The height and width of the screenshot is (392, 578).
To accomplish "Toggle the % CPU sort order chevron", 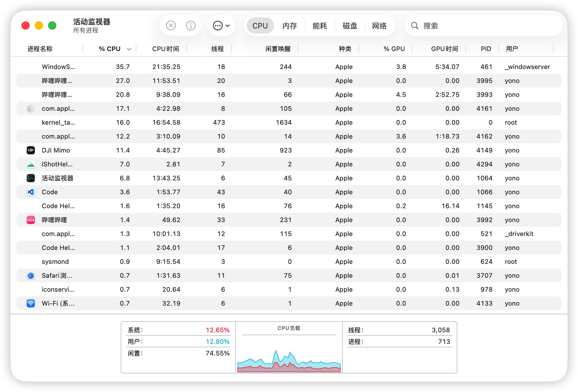I will point(129,49).
